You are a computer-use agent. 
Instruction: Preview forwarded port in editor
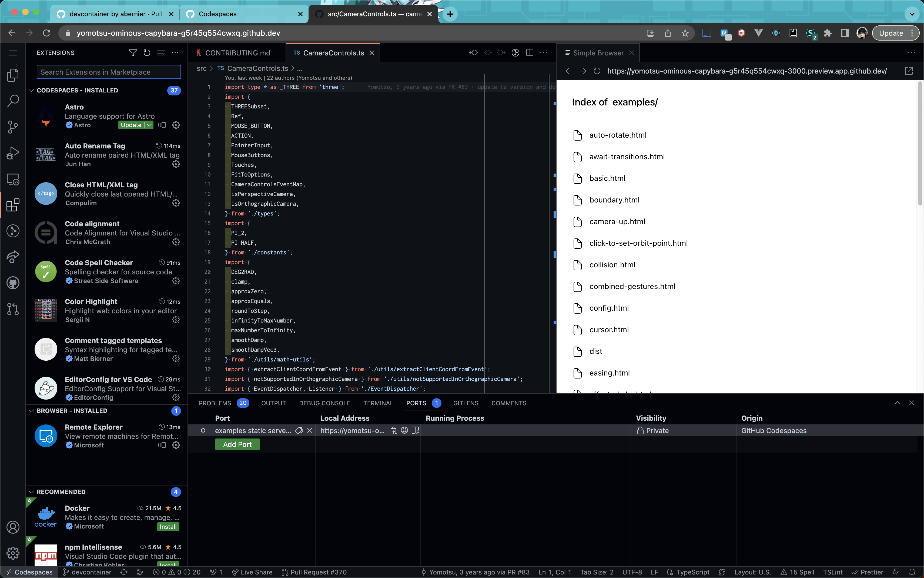tap(415, 431)
